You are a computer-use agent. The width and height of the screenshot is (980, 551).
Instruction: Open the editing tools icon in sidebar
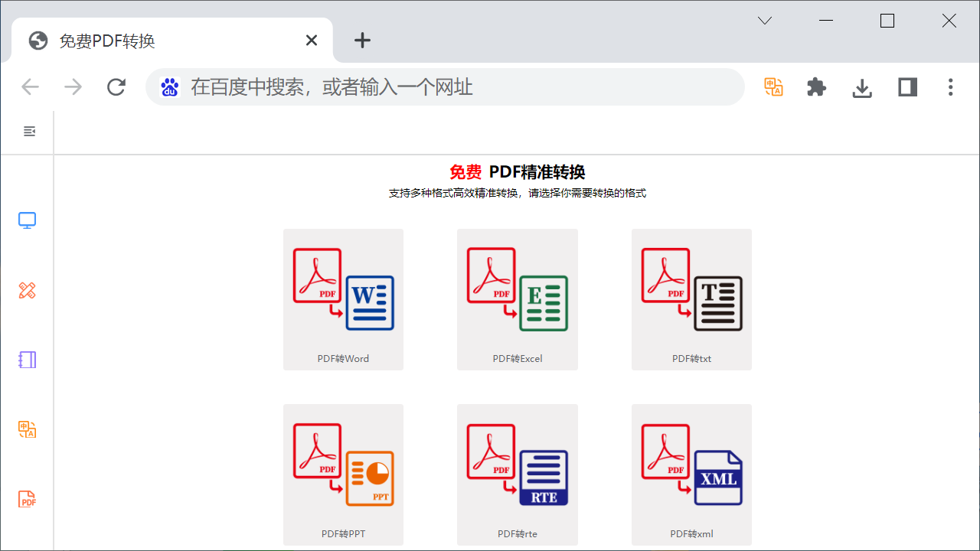[x=27, y=290]
